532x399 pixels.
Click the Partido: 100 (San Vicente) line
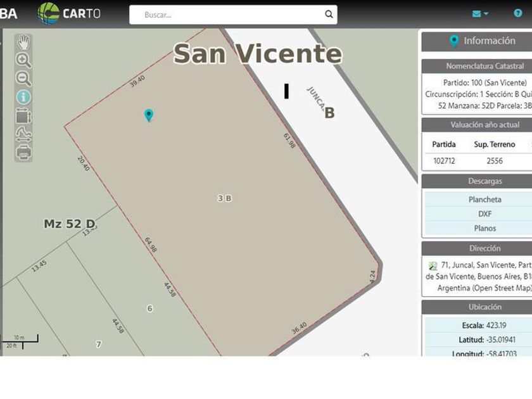(485, 83)
